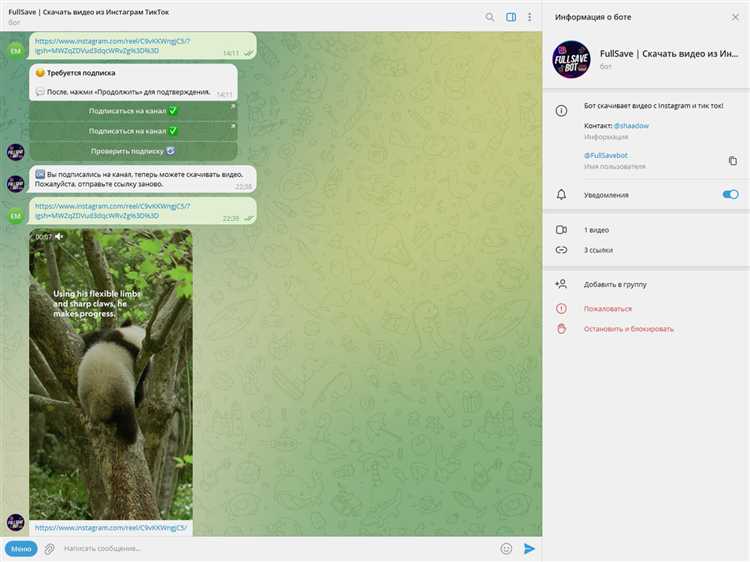Open the Instagram link below the panda video
Screen dimensions: 750x562
coord(110,528)
